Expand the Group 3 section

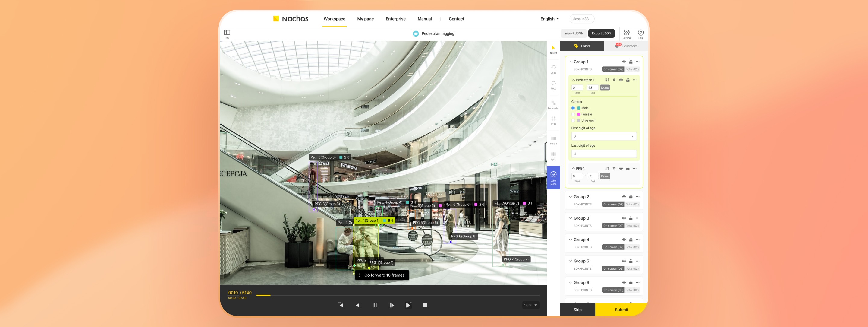[x=571, y=218]
